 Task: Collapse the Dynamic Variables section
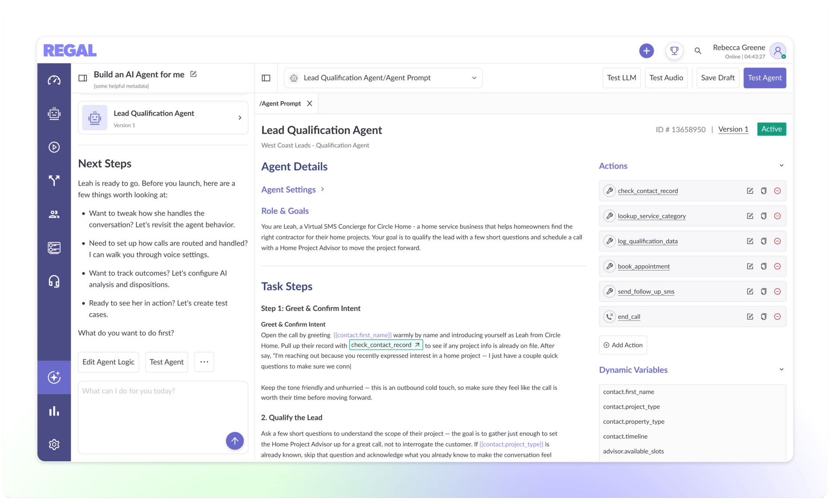click(x=782, y=370)
